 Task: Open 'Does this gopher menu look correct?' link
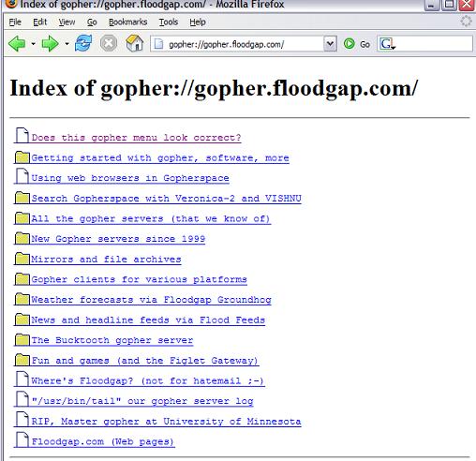tap(136, 138)
